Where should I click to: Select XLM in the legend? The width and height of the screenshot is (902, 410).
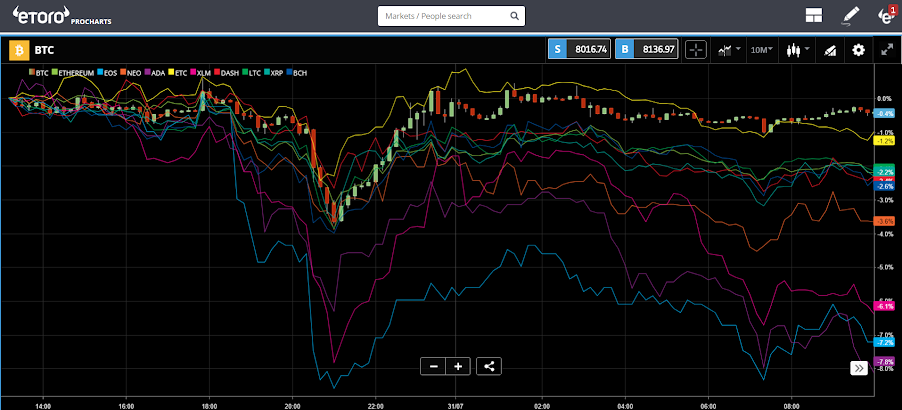coord(201,73)
